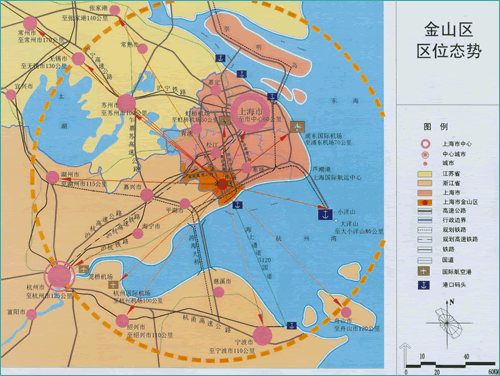Select the 上海市中心 ring on the map

click(250, 112)
